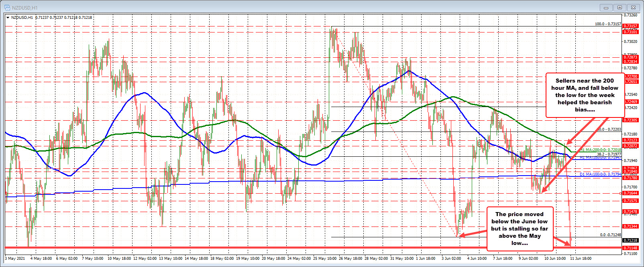The image size is (644, 267).
Task: Click the 0.73157 red price tag
Action: click(630, 26)
